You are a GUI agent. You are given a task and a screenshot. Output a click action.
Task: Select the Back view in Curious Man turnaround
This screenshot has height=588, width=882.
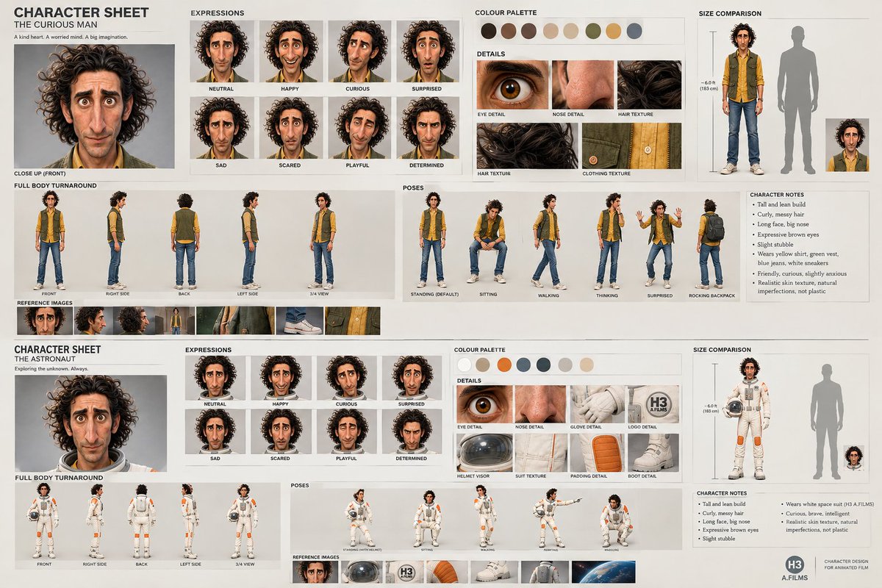coord(185,241)
